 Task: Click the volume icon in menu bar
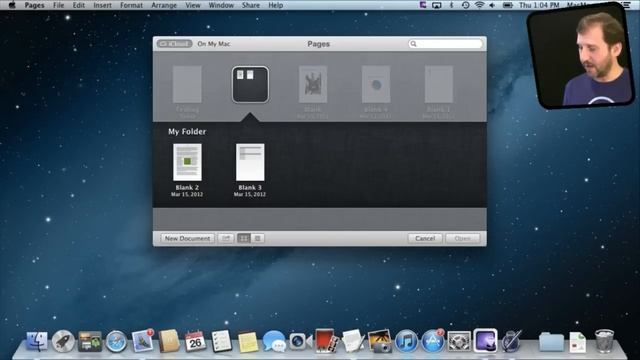coord(492,5)
